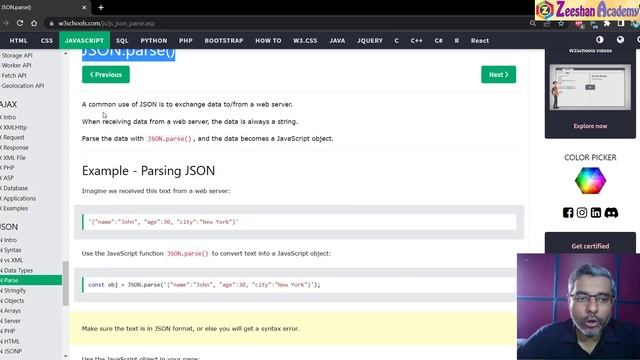Open W3Schools Discord icon
The height and width of the screenshot is (360, 640).
[611, 213]
